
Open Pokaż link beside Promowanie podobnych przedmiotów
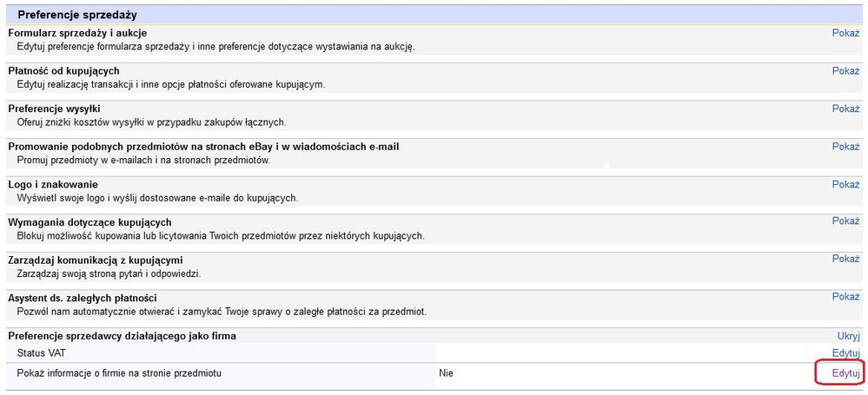pos(845,147)
